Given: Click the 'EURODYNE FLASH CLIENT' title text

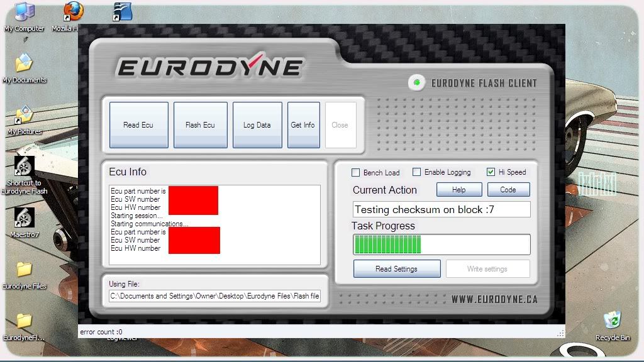Looking at the screenshot, I should [484, 84].
